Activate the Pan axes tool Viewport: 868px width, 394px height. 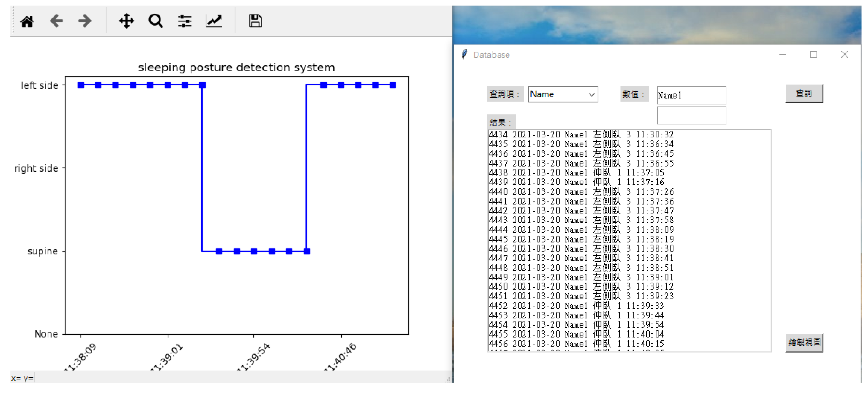(x=126, y=21)
